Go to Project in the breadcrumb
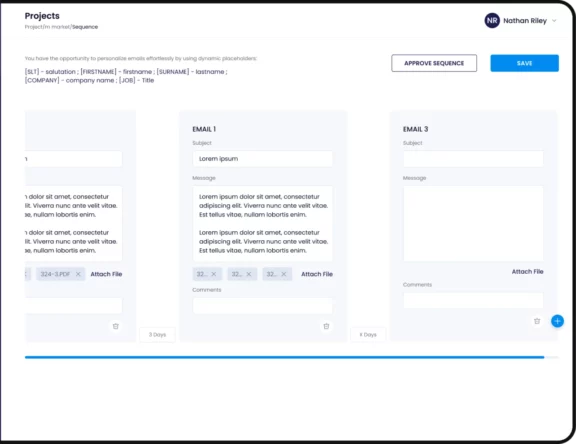This screenshot has width=576, height=444. [x=33, y=27]
